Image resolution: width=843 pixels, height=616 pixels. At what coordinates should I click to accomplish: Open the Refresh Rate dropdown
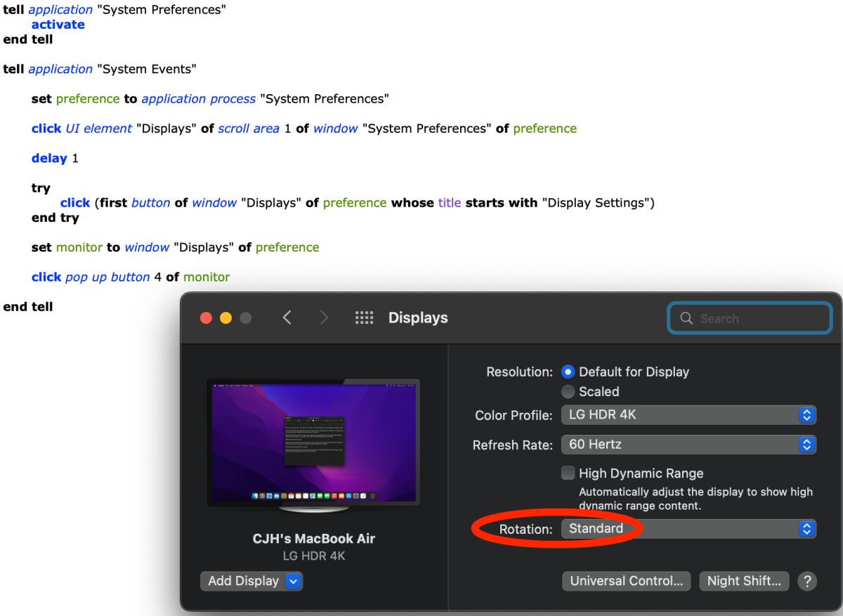tap(688, 444)
